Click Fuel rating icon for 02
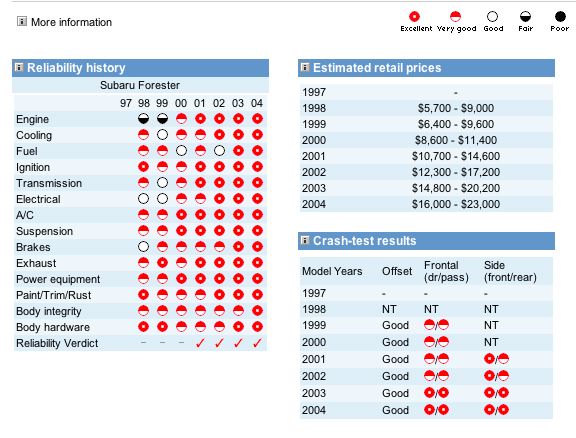This screenshot has height=438, width=576. [x=219, y=151]
